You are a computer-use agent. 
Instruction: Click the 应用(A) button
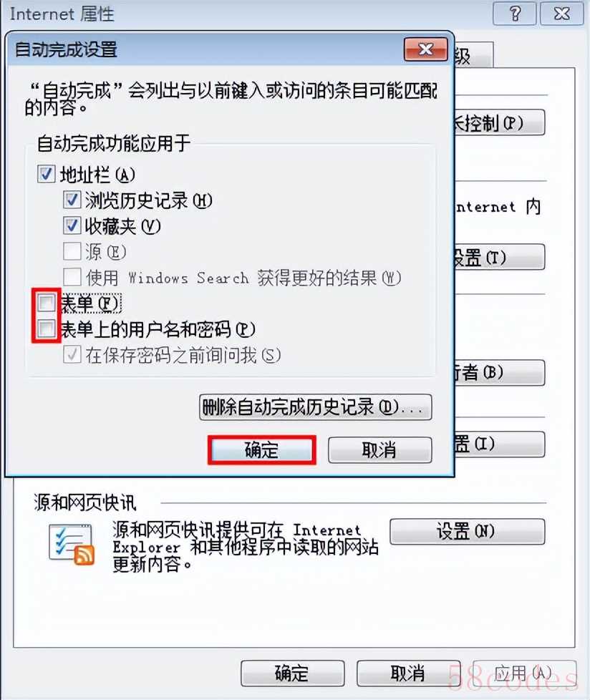tap(524, 674)
